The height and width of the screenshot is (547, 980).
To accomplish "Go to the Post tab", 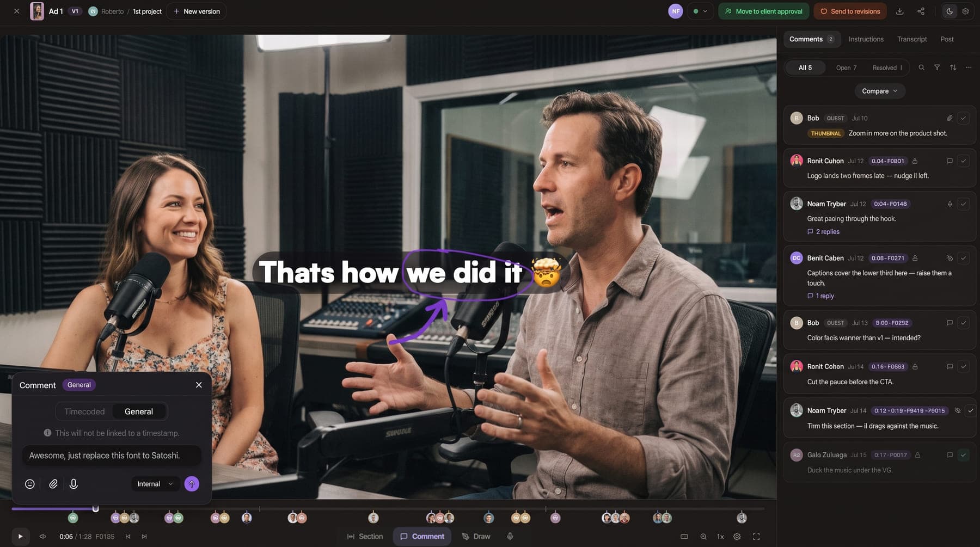I will (947, 39).
